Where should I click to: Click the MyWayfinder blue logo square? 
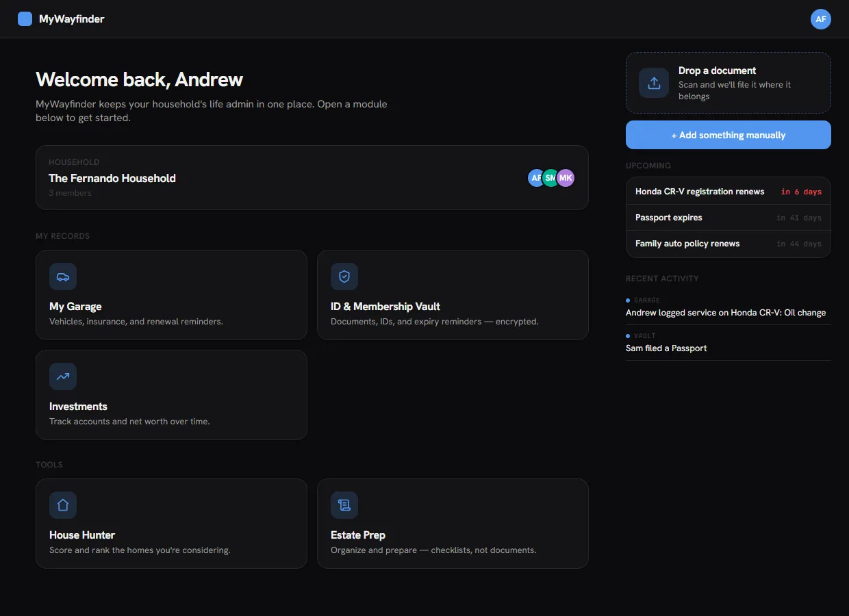point(25,19)
